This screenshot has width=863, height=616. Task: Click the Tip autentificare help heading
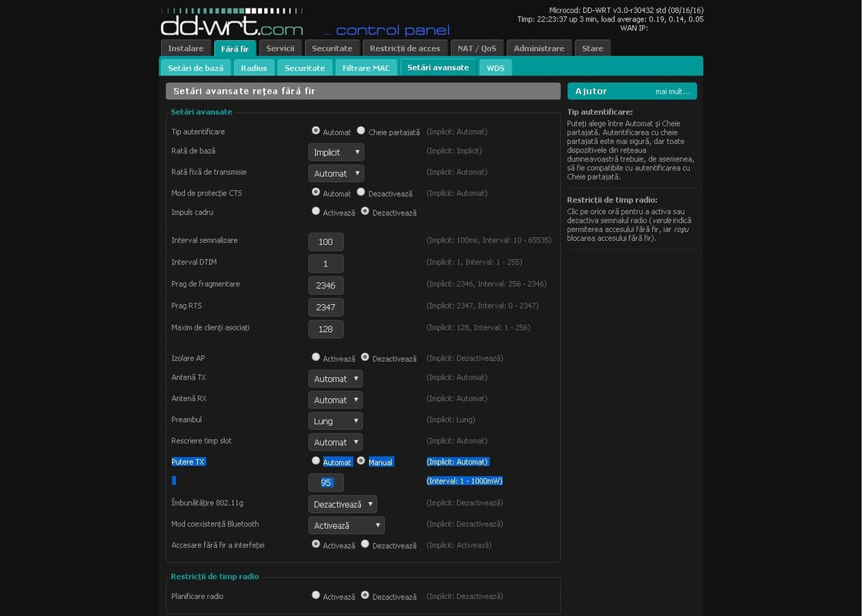point(600,112)
